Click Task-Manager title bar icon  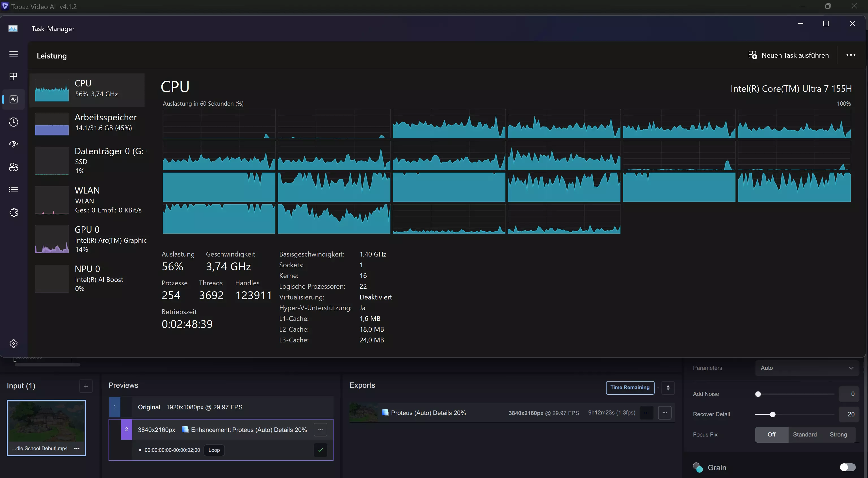coord(13,28)
